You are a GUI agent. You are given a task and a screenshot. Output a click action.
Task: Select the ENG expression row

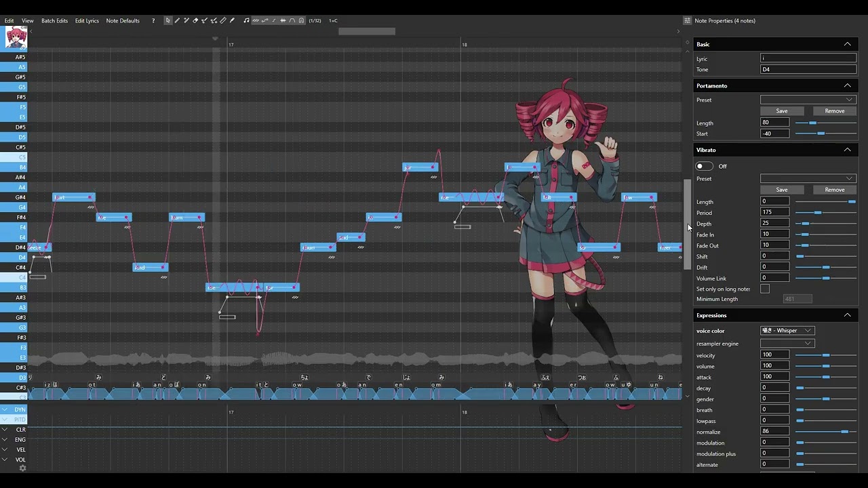(14, 440)
